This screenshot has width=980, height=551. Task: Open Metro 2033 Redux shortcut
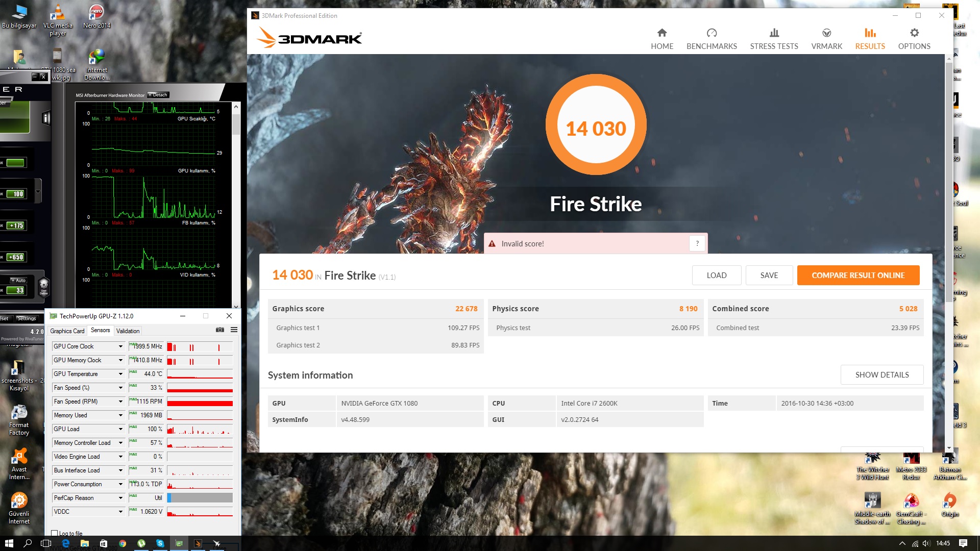coord(911,466)
